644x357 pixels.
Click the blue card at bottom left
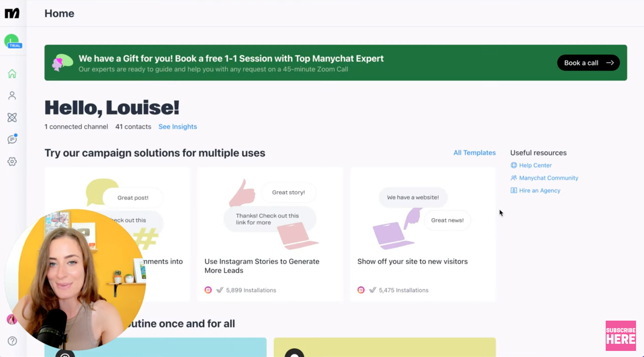156,347
